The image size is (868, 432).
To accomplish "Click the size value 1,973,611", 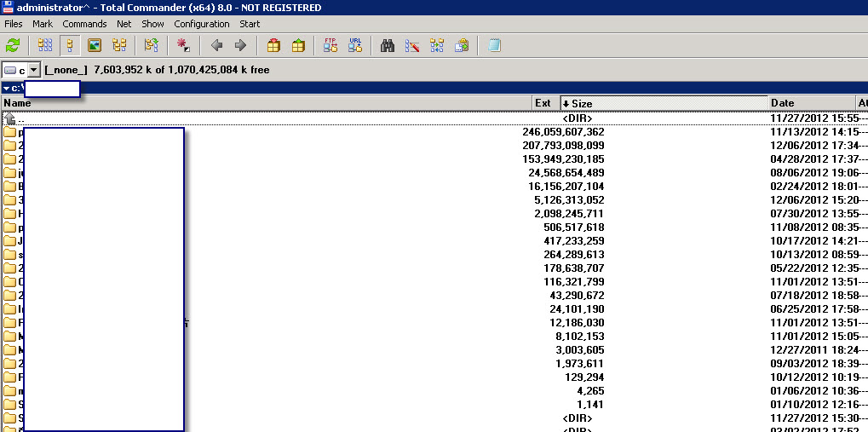I will [x=579, y=363].
